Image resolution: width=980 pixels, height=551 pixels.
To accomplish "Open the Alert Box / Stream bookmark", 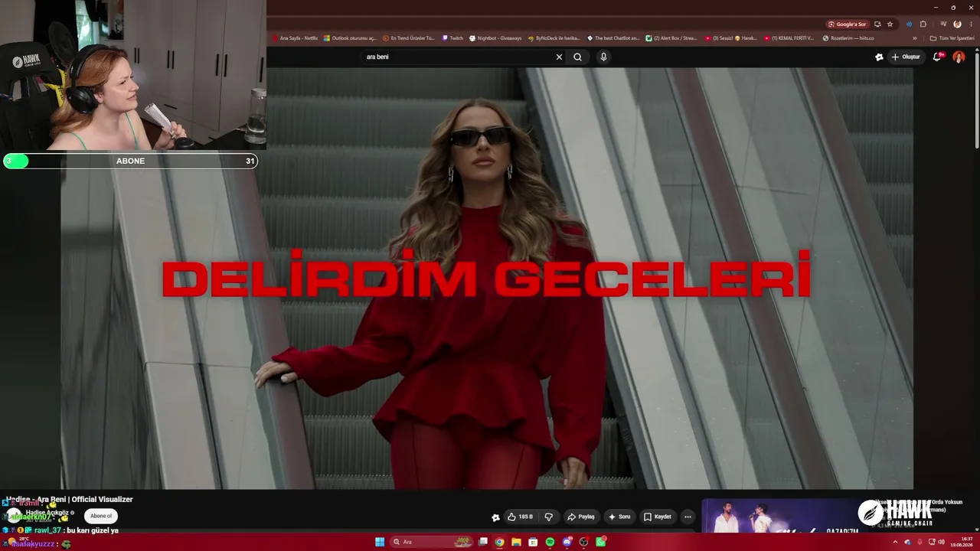I will point(671,37).
